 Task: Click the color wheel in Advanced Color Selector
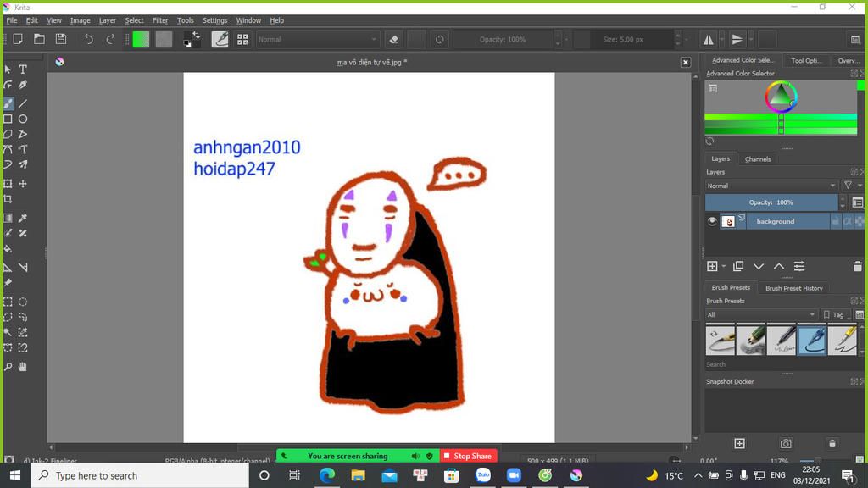click(781, 97)
